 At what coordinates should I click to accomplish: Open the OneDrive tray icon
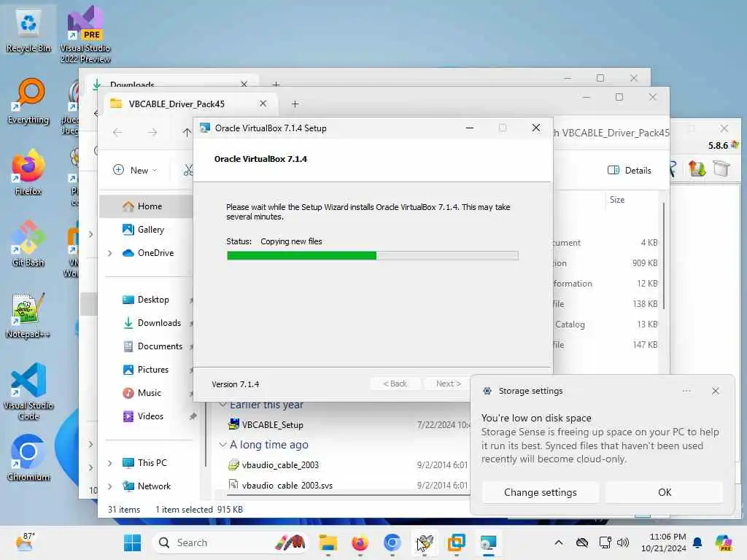581,542
